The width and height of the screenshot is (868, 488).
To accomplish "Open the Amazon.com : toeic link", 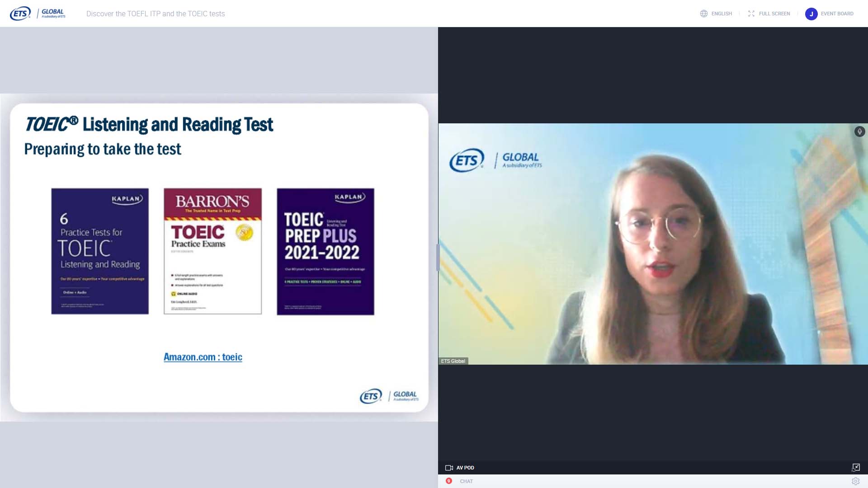I will tap(203, 357).
